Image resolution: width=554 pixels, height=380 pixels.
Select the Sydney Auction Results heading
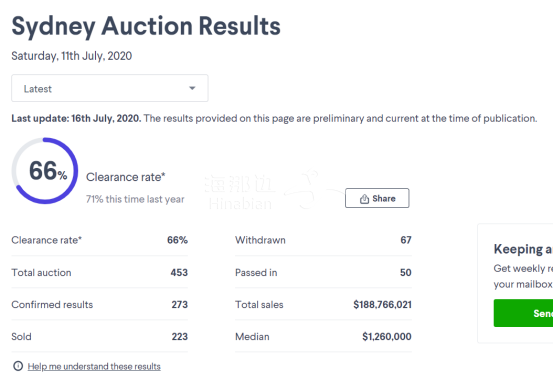click(146, 26)
